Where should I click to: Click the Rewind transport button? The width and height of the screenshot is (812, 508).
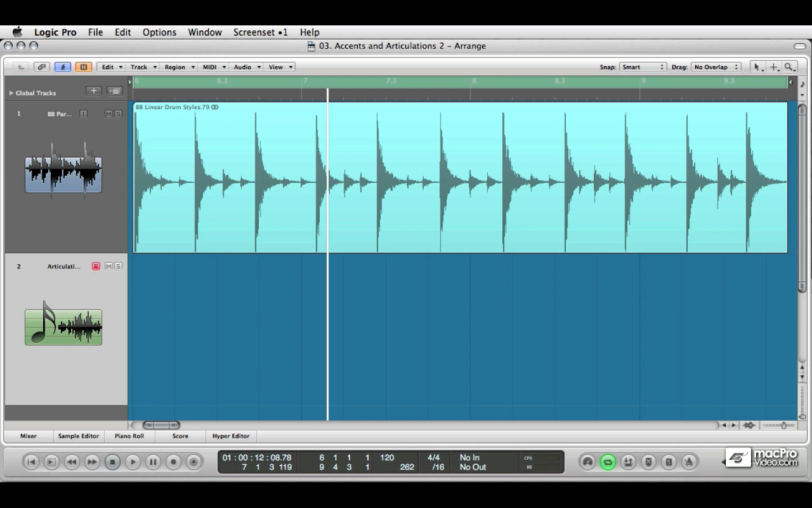click(72, 462)
